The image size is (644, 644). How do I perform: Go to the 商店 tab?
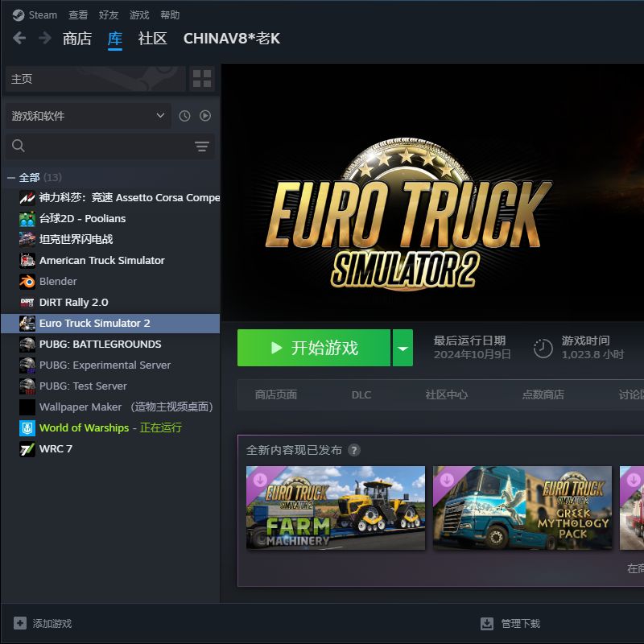(76, 39)
